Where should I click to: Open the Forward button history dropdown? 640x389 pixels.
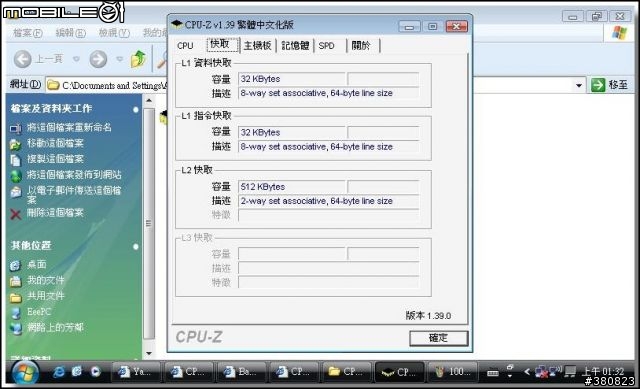tap(120, 59)
